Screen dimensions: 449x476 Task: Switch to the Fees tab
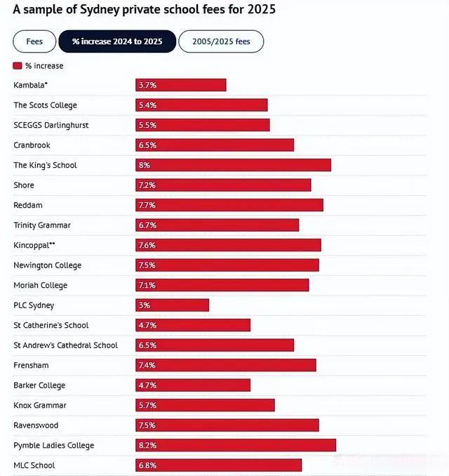[34, 41]
